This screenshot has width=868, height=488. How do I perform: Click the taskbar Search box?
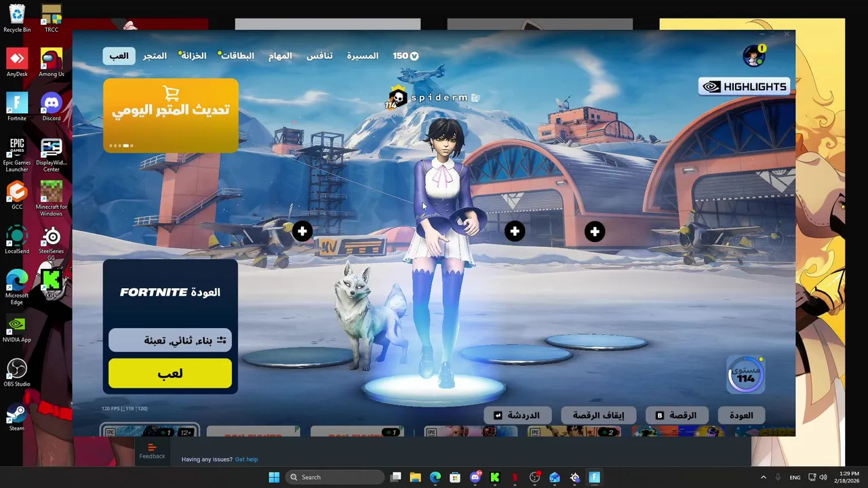point(335,477)
